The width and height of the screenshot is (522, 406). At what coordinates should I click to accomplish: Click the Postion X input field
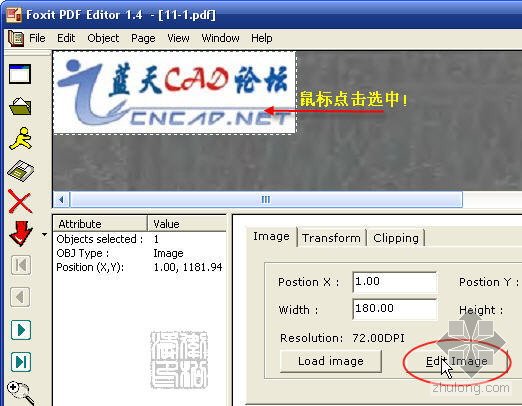[x=394, y=282]
